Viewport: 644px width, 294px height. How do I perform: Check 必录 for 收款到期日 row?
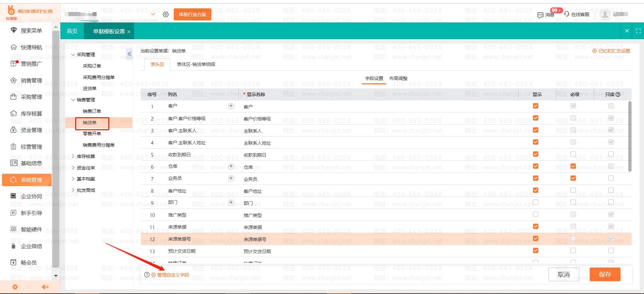coord(573,154)
